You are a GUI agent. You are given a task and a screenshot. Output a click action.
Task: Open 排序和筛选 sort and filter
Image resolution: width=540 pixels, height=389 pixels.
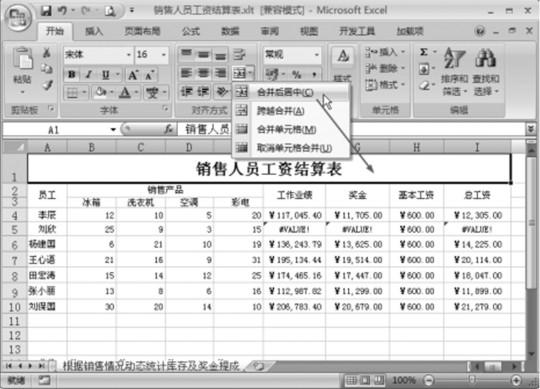click(455, 72)
